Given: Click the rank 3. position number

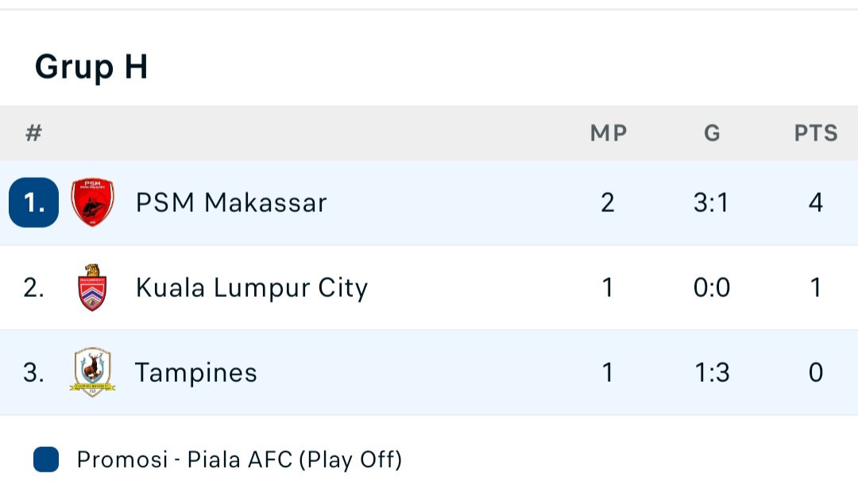Looking at the screenshot, I should coord(34,373).
